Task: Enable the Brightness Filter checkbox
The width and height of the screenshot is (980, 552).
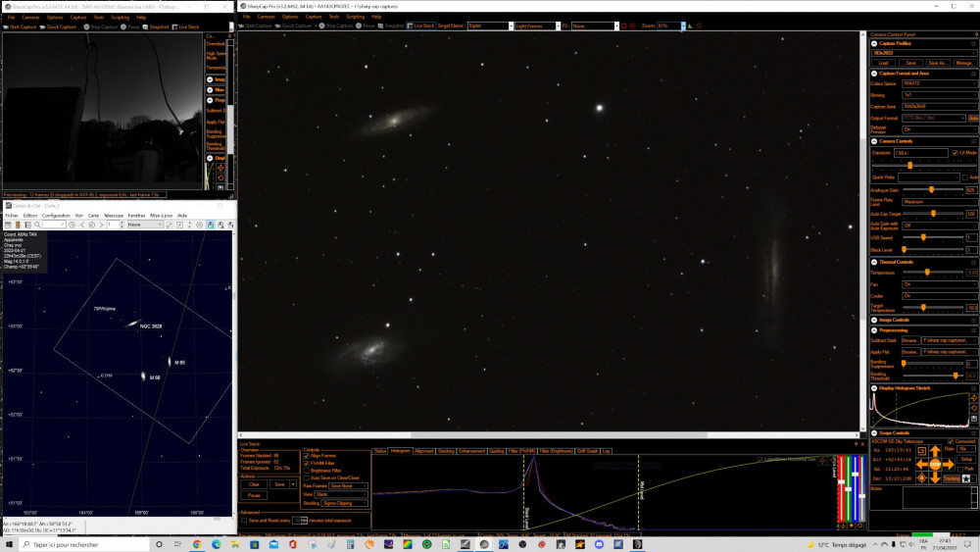Action: click(x=306, y=471)
